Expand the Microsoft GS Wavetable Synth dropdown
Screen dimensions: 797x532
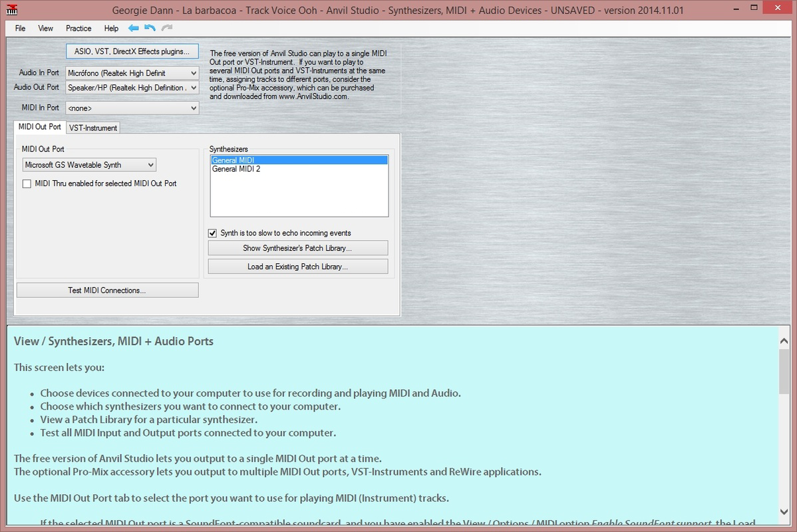pyautogui.click(x=150, y=165)
